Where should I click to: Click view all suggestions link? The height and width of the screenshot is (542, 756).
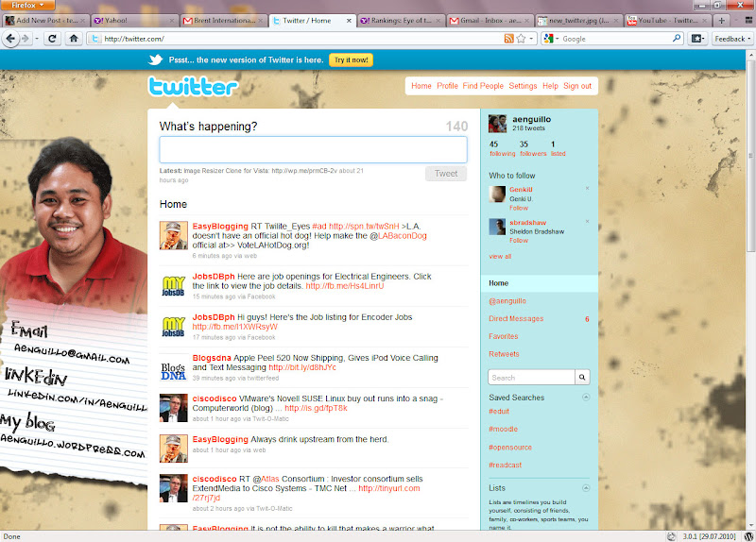pos(500,256)
